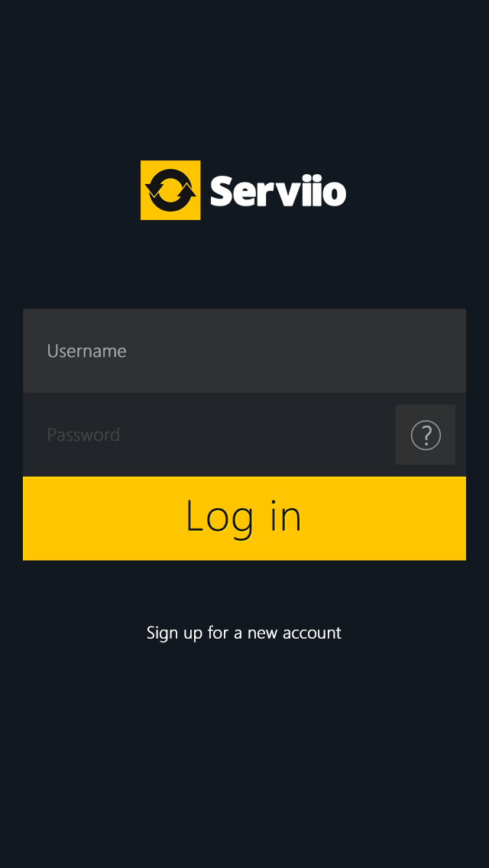Screen dimensions: 489x868
Task: Submit credentials with the Log in button
Action: [244, 518]
